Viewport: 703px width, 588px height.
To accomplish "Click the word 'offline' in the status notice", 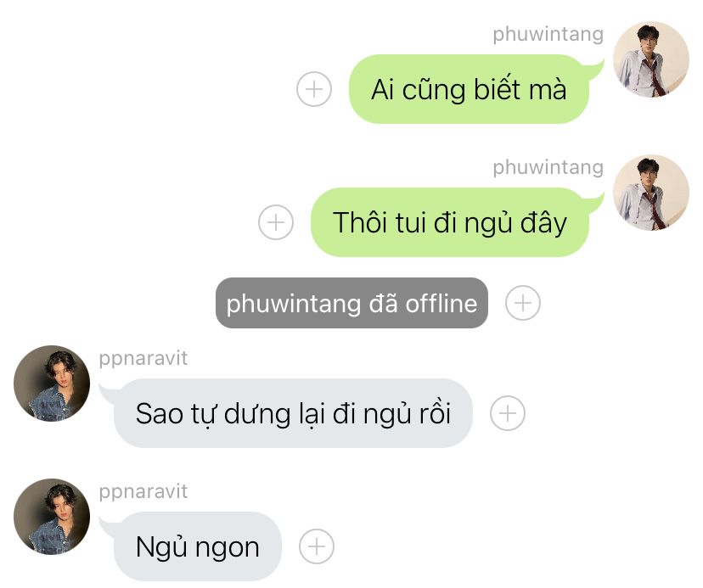I will click(x=441, y=304).
